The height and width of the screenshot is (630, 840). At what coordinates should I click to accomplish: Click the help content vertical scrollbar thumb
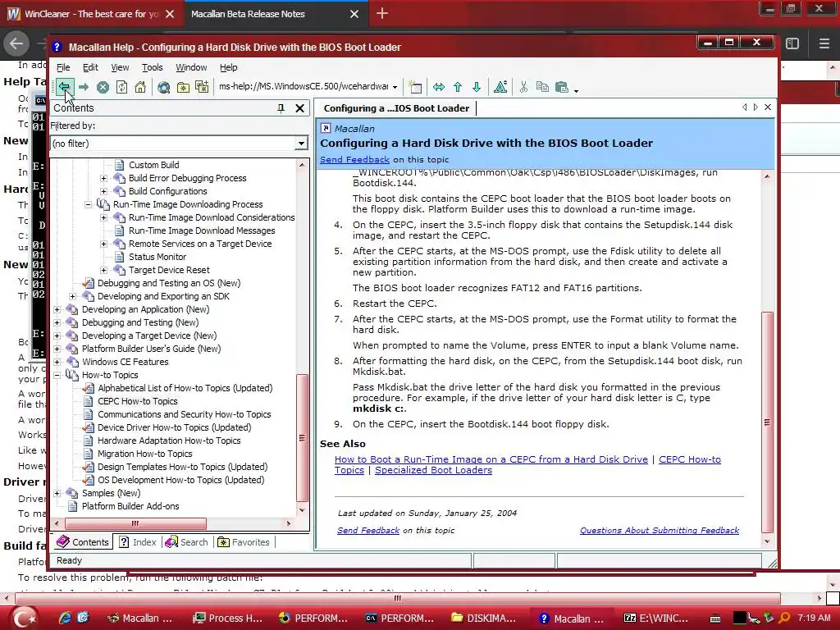tap(767, 422)
